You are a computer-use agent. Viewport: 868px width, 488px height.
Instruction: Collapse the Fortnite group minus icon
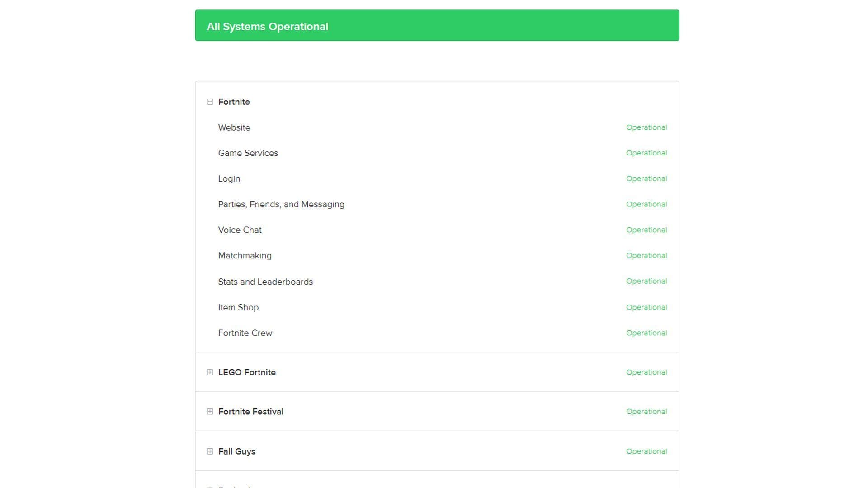[210, 102]
